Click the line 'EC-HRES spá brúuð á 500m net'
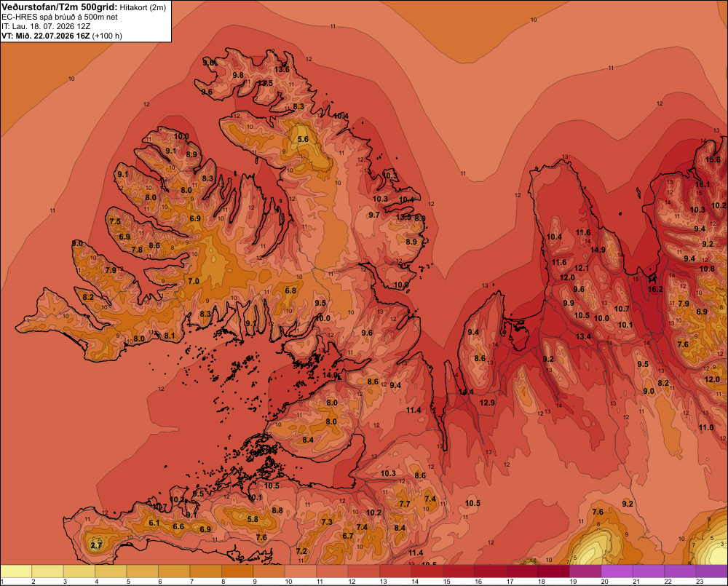728x586 pixels. pyautogui.click(x=60, y=17)
